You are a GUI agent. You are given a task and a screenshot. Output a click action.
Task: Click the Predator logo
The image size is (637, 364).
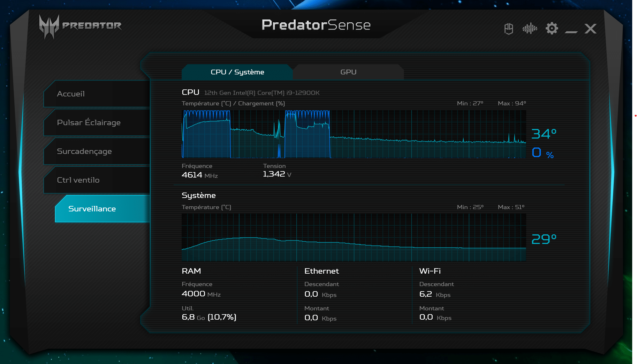[80, 26]
